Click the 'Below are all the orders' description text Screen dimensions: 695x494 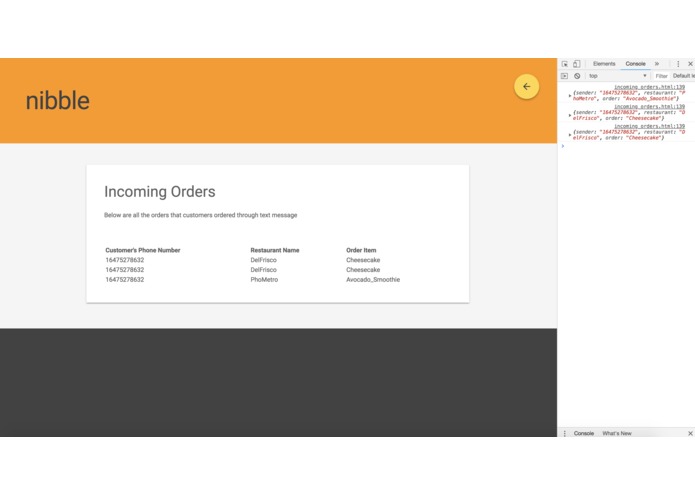pyautogui.click(x=200, y=215)
